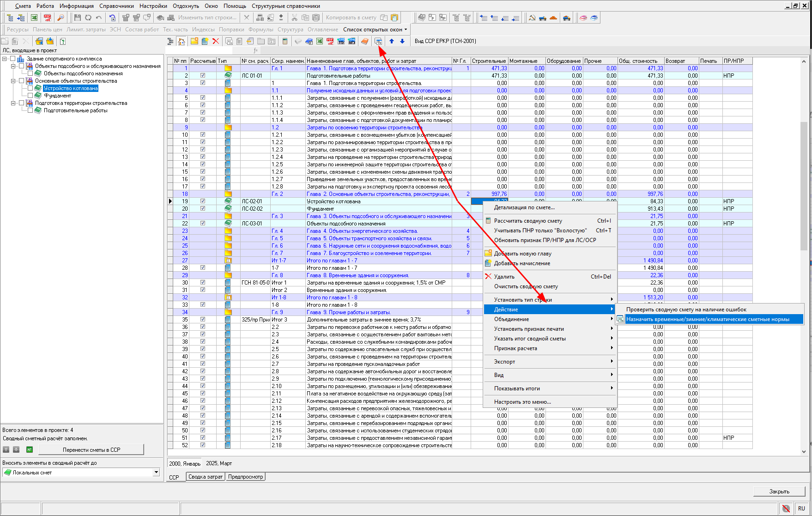This screenshot has width=812, height=516.
Task: Select Рассчитать сводную смету in context menu
Action: click(528, 221)
